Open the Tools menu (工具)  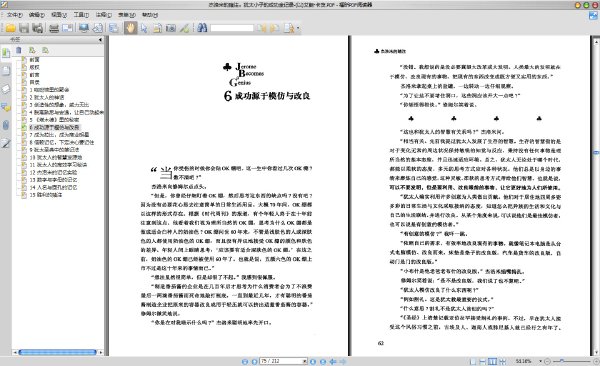[x=81, y=15]
